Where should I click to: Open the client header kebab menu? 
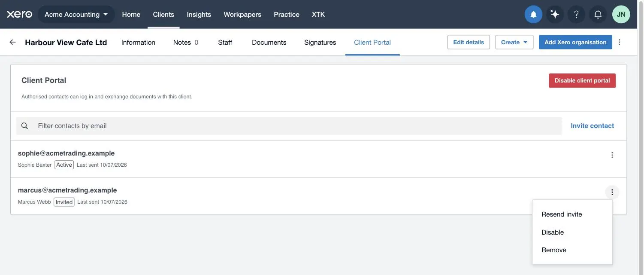[x=619, y=42]
